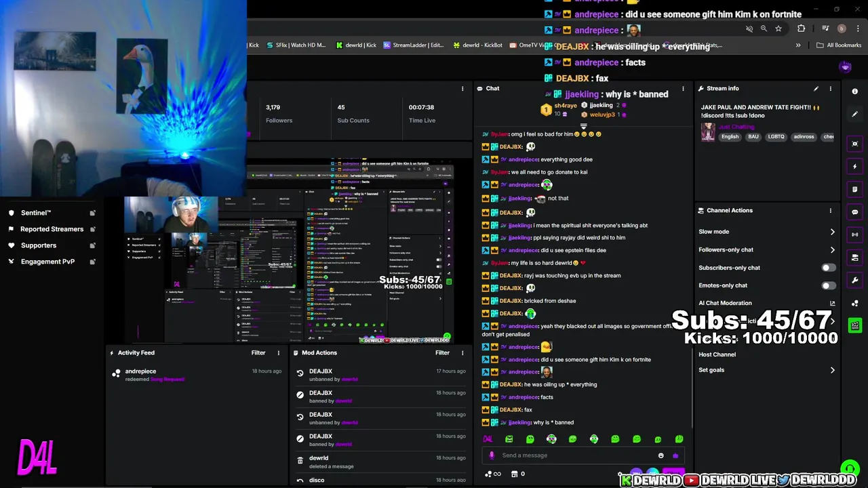Expand Set goals chevron
The height and width of the screenshot is (488, 868).
click(x=832, y=370)
